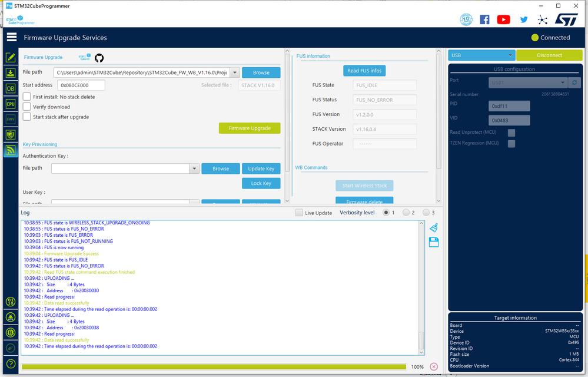Open Firmware Upgrade Services wireless icon
588x377 pixels.
click(11, 150)
